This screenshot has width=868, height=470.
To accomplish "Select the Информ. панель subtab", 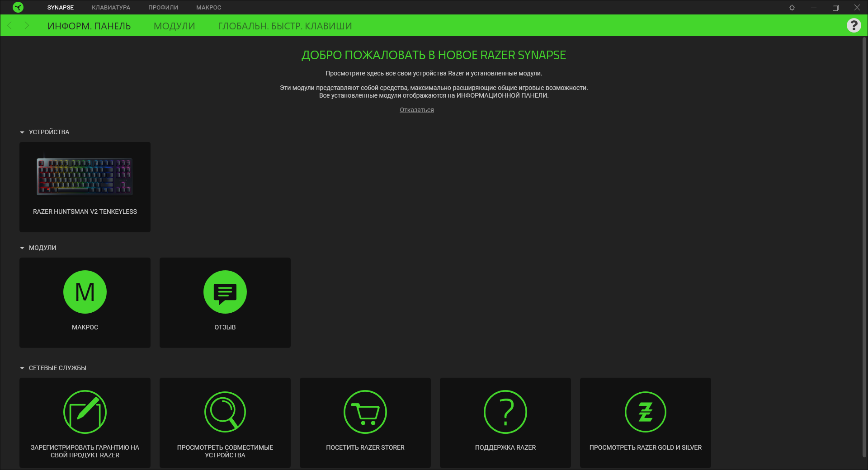I will [x=89, y=26].
